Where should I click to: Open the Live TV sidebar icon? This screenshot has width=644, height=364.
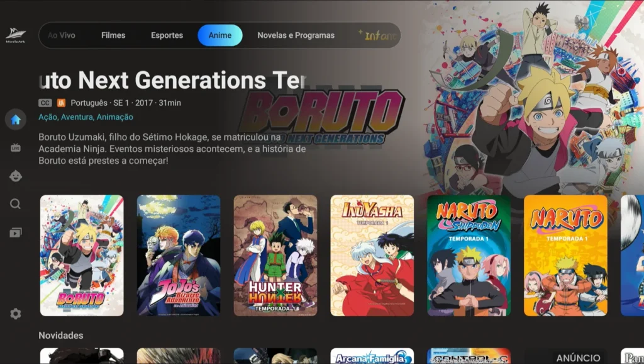pos(16,147)
